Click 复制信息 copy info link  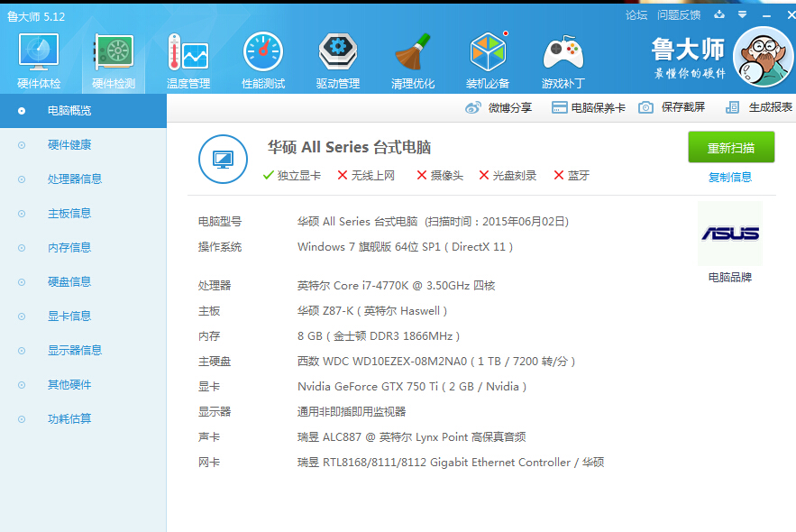[730, 177]
